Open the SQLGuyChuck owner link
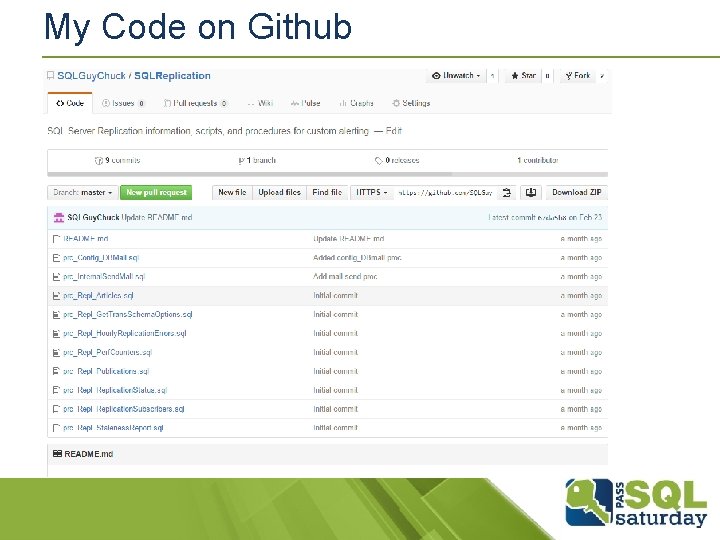Viewport: 720px width, 540px height. coord(91,76)
